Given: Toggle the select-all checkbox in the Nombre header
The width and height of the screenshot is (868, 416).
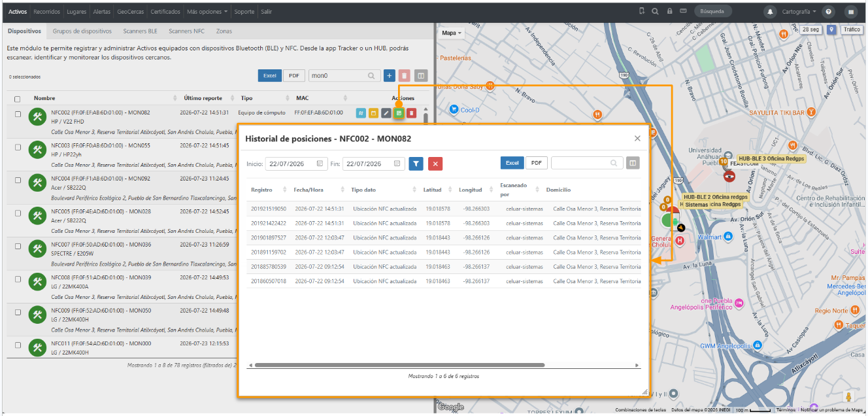Looking at the screenshot, I should [18, 99].
